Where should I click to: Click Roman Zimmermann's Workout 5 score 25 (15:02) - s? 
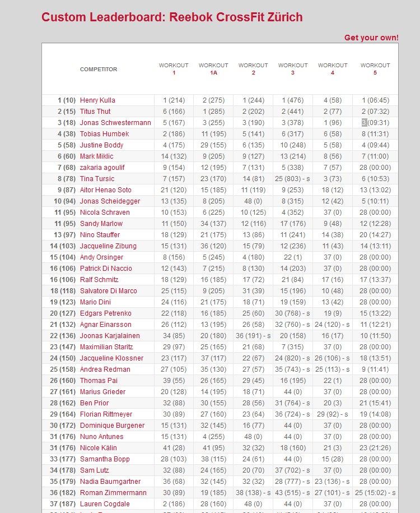(375, 493)
